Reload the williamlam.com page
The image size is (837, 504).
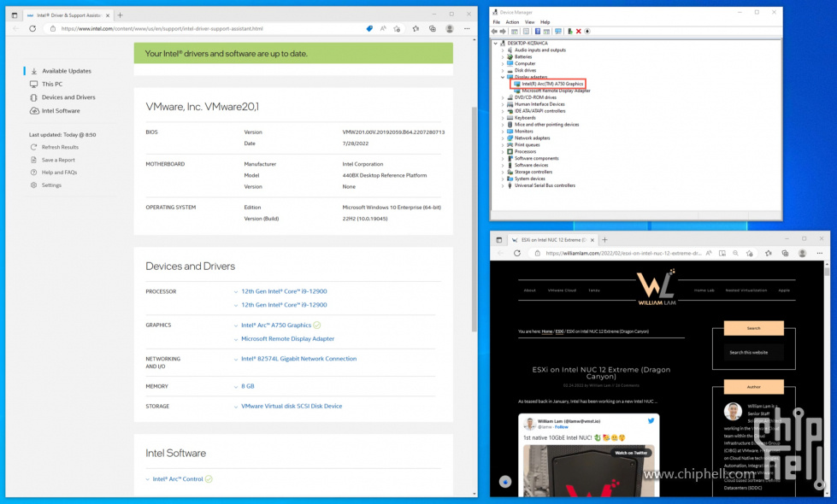coord(516,254)
